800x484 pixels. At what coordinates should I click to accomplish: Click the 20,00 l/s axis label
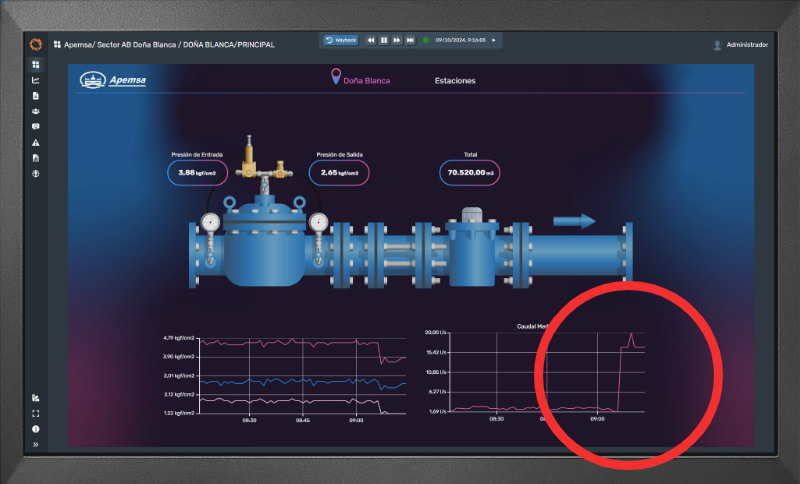click(x=436, y=333)
